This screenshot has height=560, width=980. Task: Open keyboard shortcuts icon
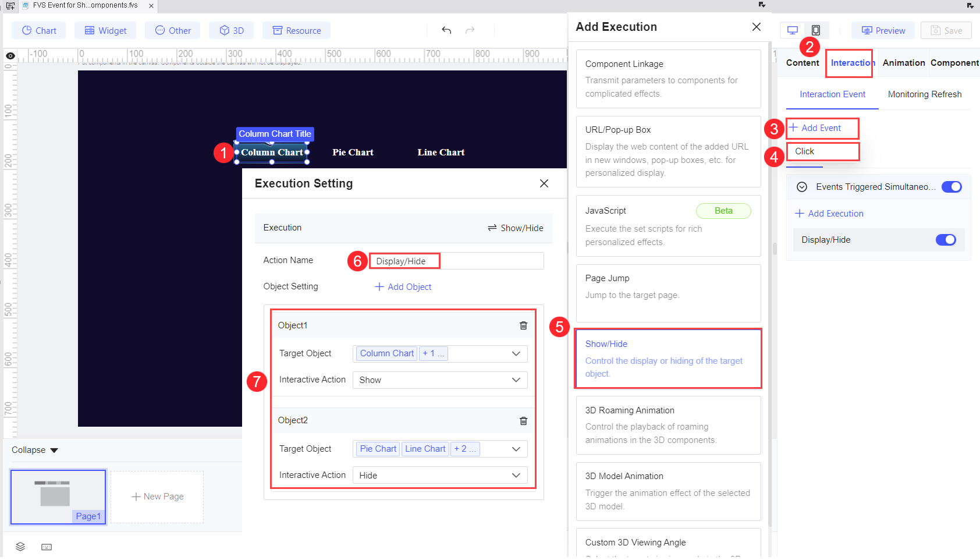(47, 547)
